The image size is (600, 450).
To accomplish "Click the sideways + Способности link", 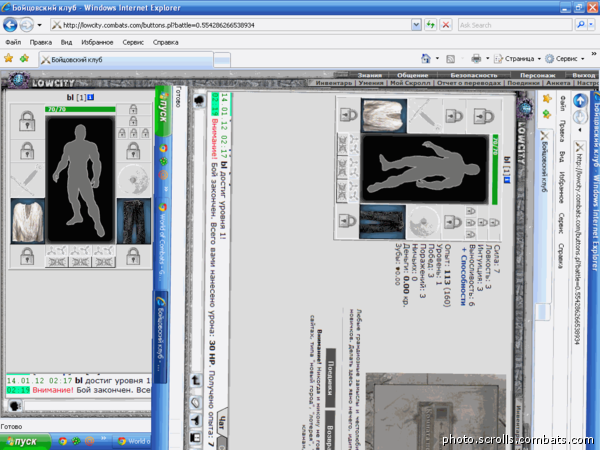I will (x=463, y=276).
